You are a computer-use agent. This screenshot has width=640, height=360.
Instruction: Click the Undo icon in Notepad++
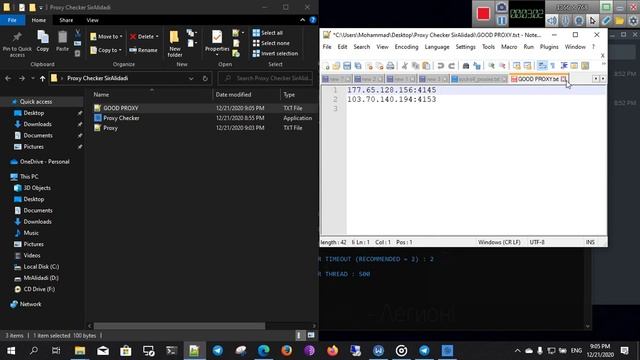tap(441, 66)
